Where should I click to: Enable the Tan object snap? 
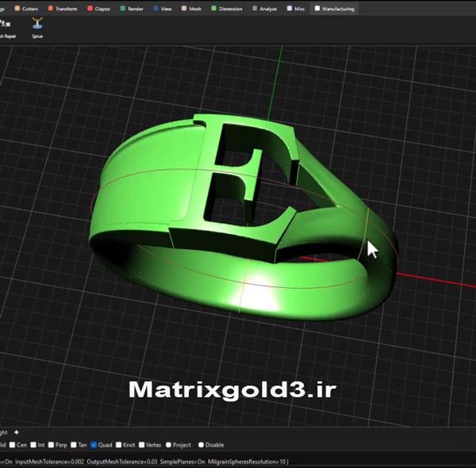pyautogui.click(x=74, y=445)
